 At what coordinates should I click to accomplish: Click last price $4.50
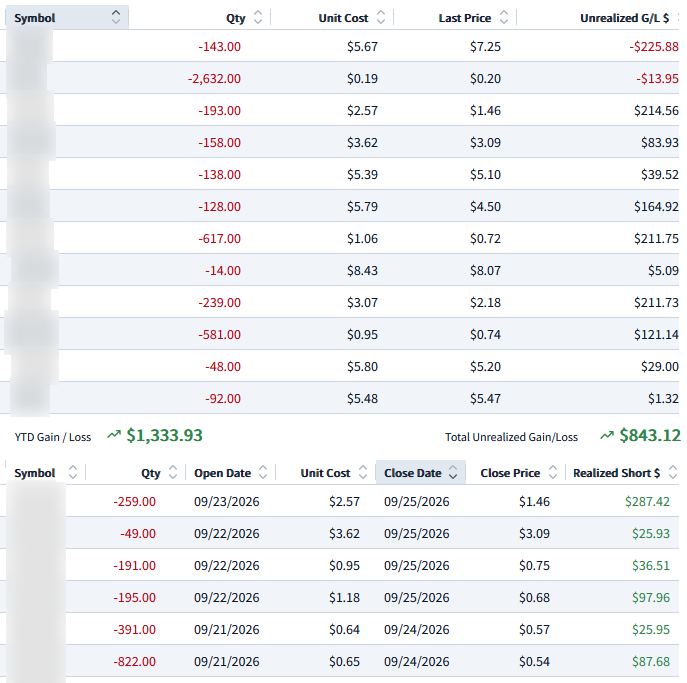pyautogui.click(x=485, y=206)
